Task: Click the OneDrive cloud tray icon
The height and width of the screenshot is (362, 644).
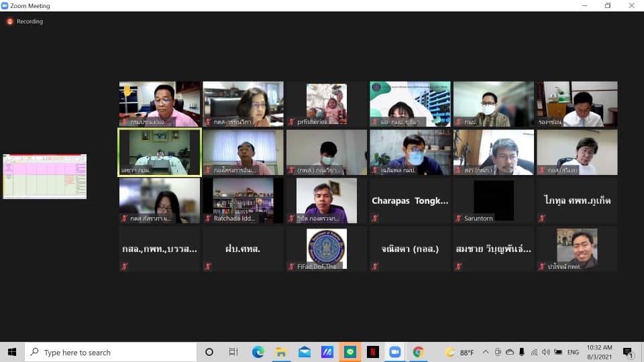Action: pyautogui.click(x=510, y=352)
